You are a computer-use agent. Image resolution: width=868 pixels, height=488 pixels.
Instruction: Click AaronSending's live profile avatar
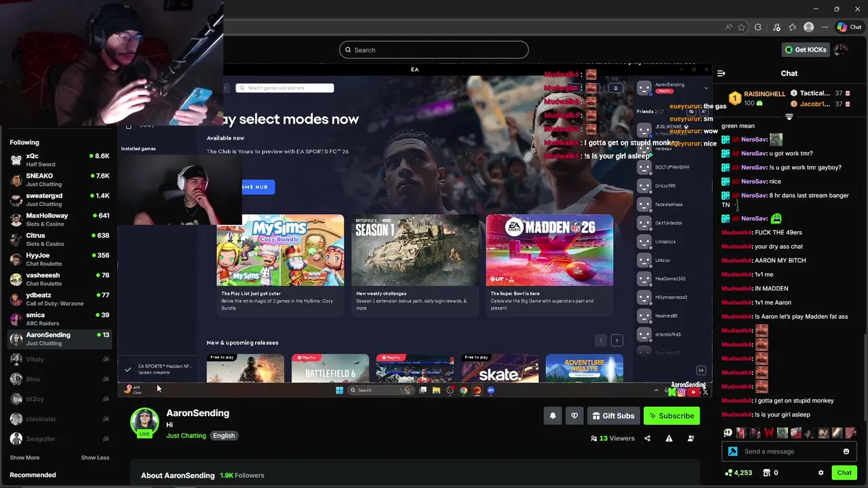(144, 422)
